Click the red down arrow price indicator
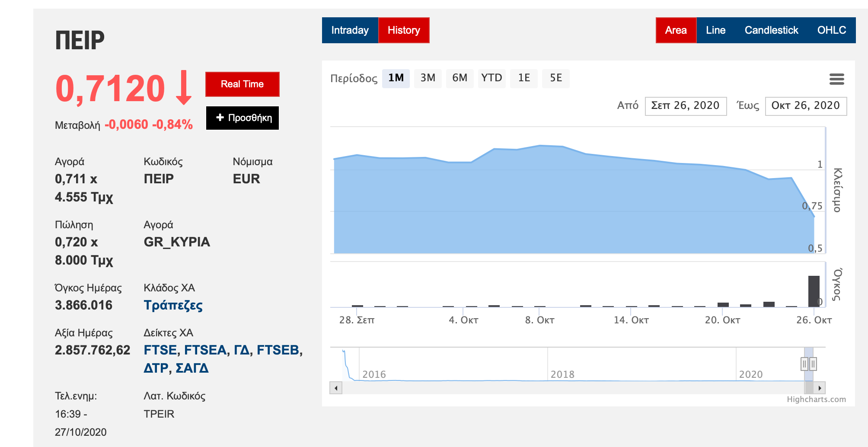Viewport: 868px width, 447px height. [x=184, y=88]
